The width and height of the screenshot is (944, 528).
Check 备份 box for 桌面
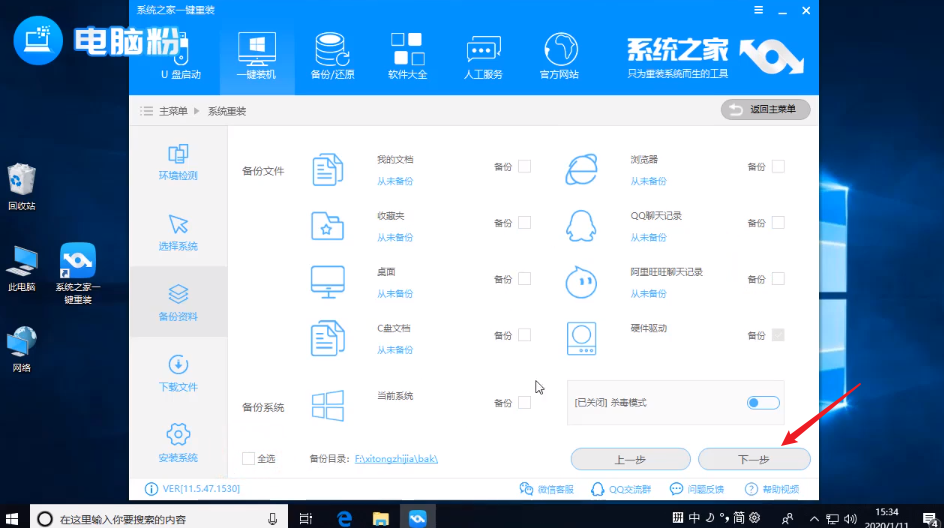[x=524, y=279]
